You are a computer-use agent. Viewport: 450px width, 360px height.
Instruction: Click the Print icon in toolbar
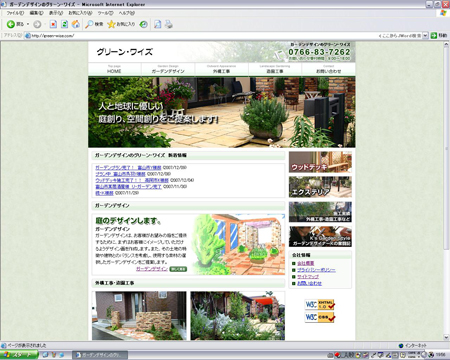[169, 24]
